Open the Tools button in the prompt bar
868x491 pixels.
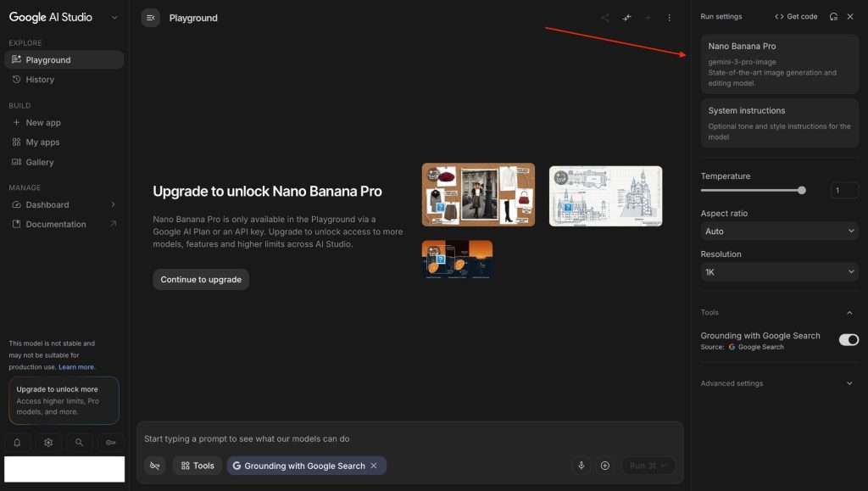(x=197, y=466)
